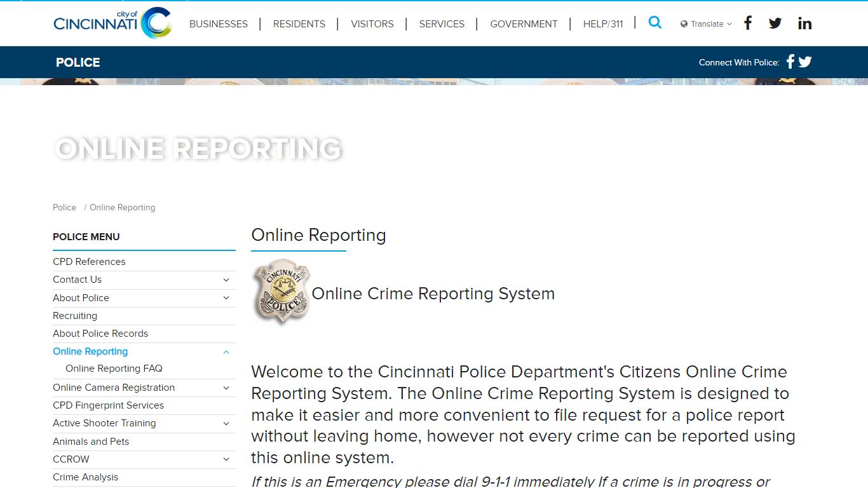Collapse the Online Reporting submenu chevron
The width and height of the screenshot is (868, 488).
coord(226,352)
